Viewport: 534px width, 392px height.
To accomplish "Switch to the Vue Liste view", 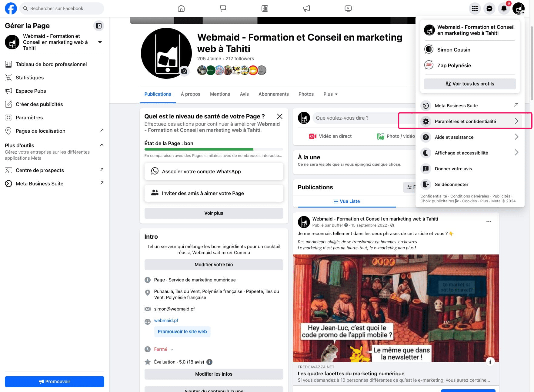I will [347, 201].
